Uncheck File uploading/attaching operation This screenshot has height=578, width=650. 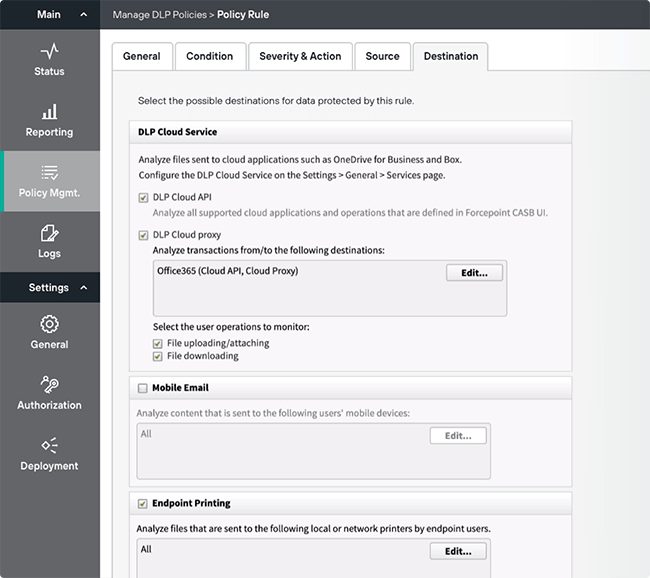[x=158, y=344]
